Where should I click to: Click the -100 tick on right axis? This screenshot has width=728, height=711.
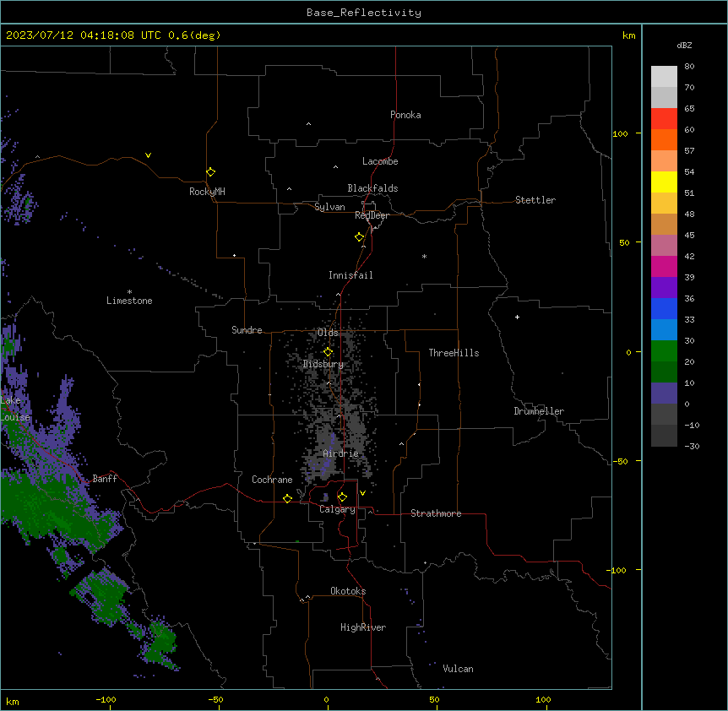click(x=617, y=570)
